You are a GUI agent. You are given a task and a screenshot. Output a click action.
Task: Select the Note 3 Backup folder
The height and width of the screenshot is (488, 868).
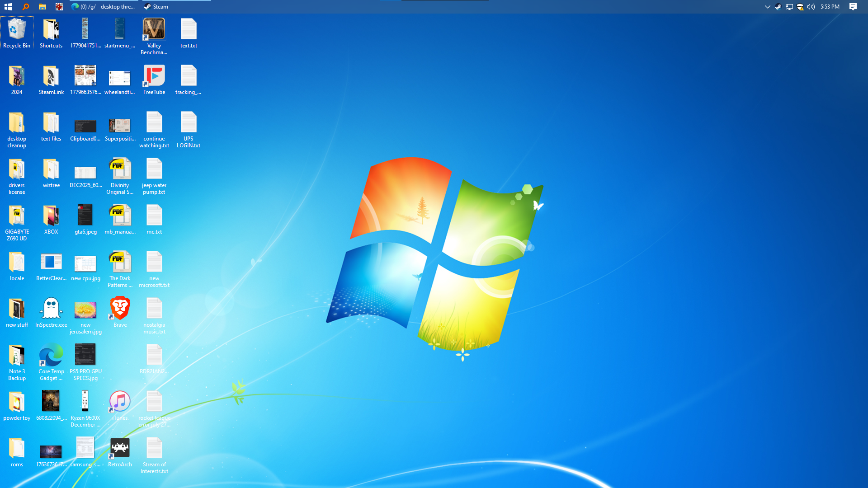pyautogui.click(x=17, y=362)
